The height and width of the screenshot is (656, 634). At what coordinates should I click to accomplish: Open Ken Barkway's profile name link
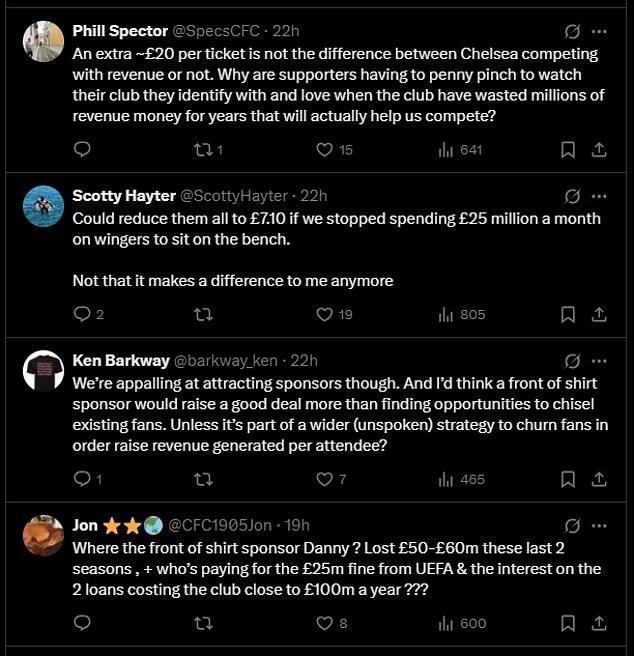122,361
